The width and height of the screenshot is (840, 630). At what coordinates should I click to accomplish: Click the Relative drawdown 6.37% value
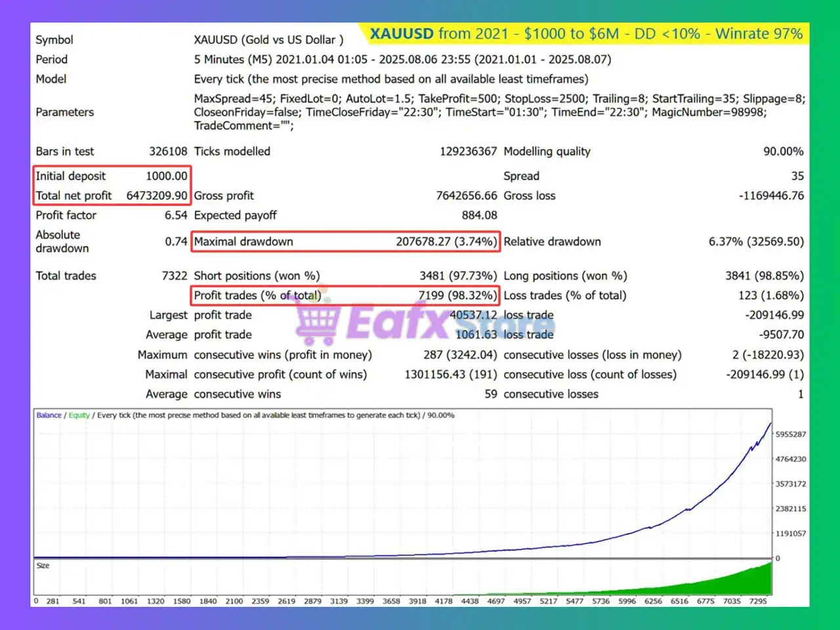point(755,241)
